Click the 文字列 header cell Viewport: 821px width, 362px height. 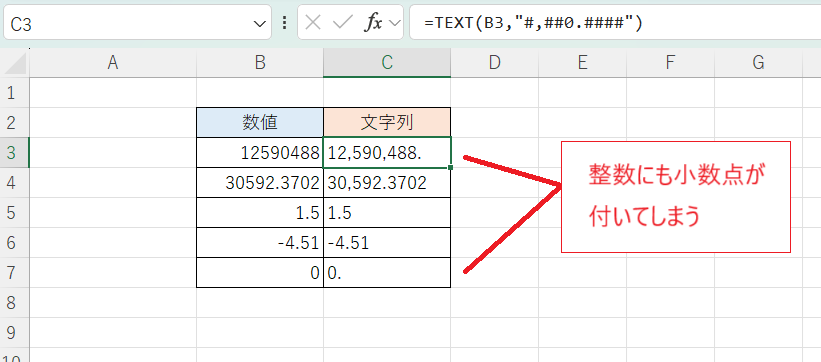(x=387, y=123)
